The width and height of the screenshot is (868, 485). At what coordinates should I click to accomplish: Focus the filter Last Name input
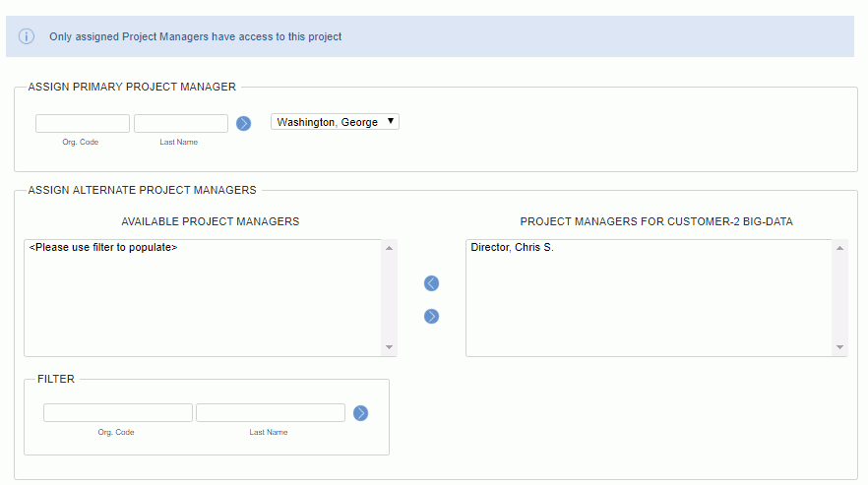point(271,412)
